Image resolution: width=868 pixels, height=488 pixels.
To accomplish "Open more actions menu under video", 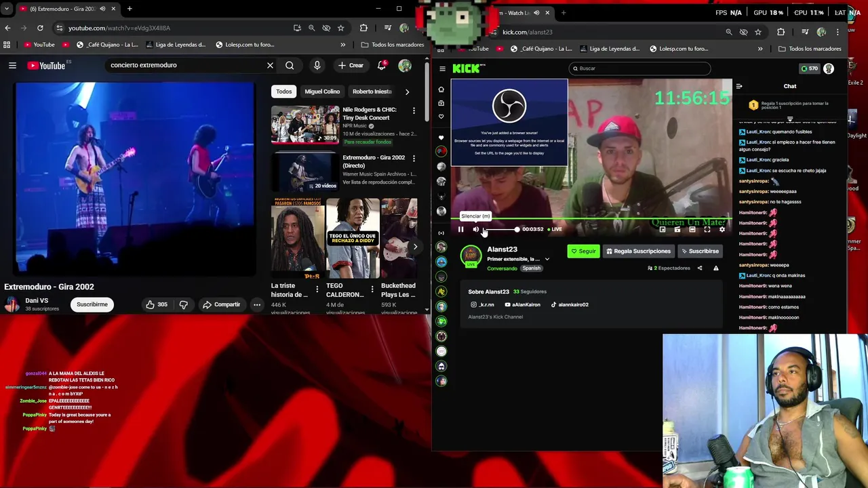I will click(257, 304).
